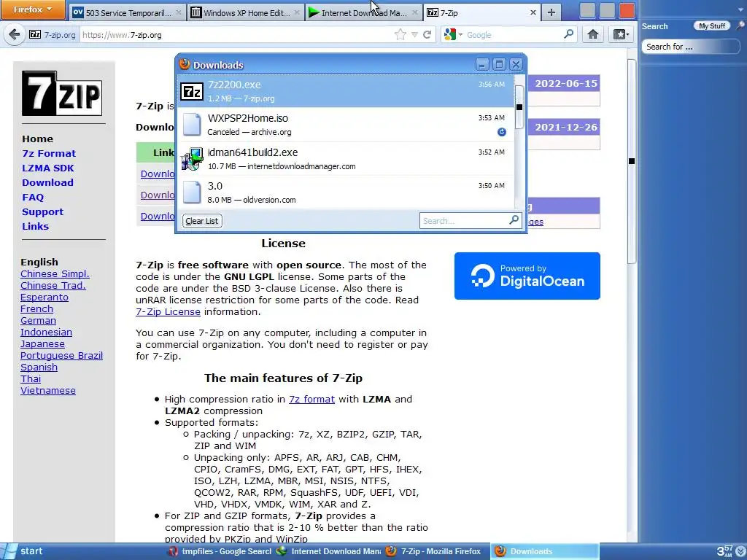The width and height of the screenshot is (747, 560).
Task: Click the URL address field
Action: [x=236, y=35]
